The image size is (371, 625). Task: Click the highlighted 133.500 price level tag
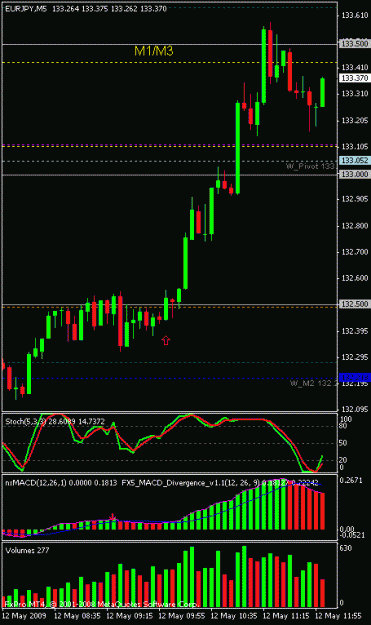tap(354, 44)
